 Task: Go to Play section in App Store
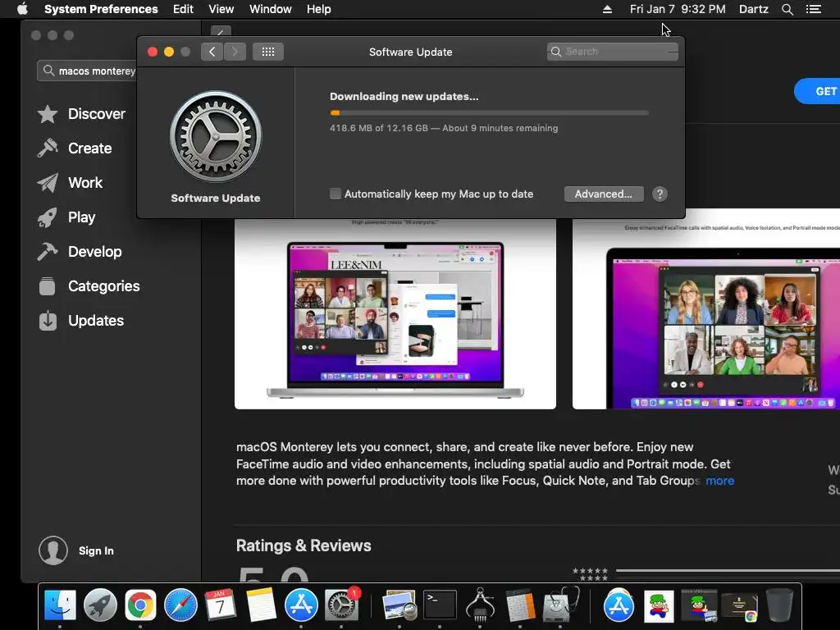[x=66, y=217]
